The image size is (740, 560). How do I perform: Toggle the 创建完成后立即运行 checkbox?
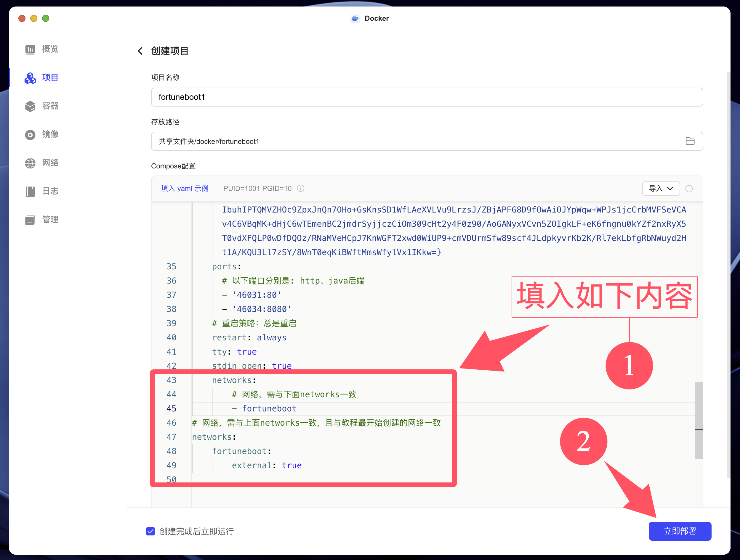pos(150,531)
